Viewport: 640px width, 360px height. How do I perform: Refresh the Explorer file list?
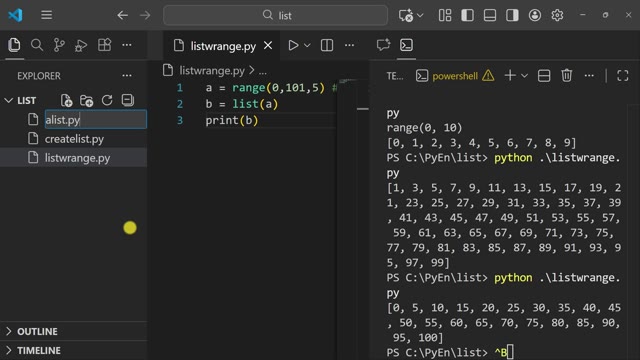click(107, 100)
